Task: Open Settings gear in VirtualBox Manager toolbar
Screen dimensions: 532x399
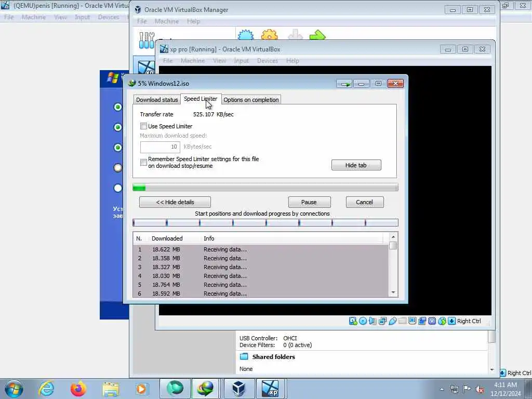Action: 270,35
